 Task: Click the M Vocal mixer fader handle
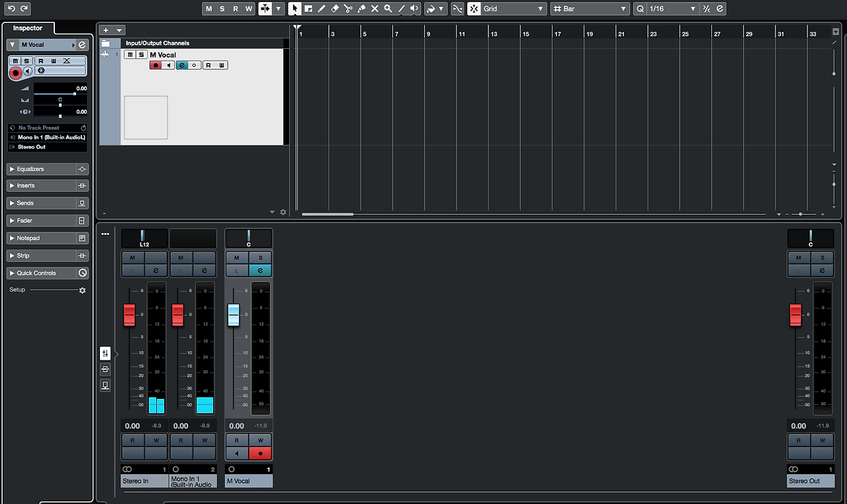[x=234, y=315]
